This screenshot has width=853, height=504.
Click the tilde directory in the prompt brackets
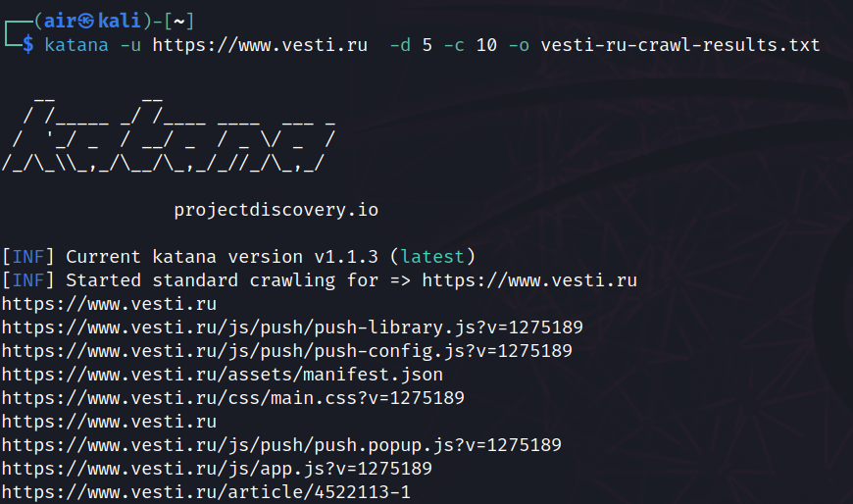pos(179,22)
